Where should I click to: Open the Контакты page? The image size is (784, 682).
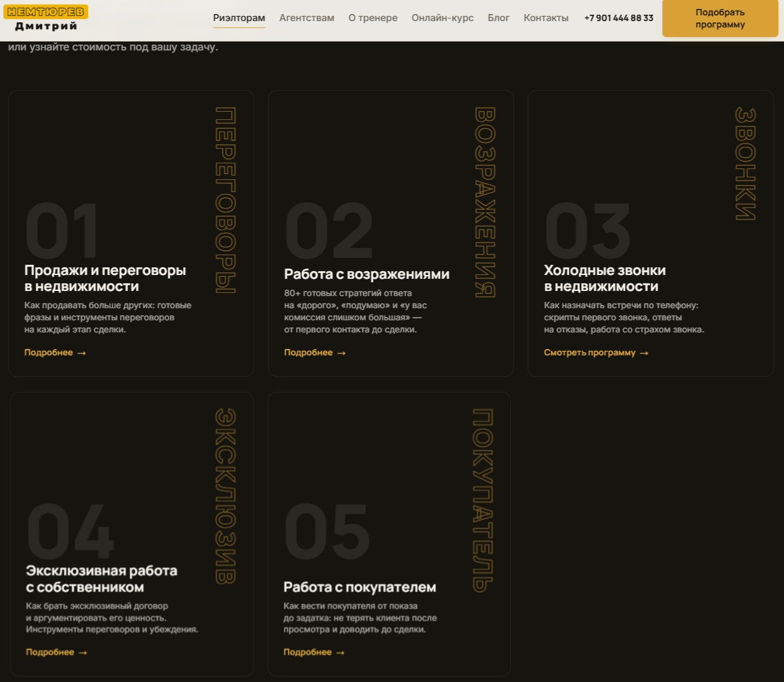pyautogui.click(x=546, y=18)
